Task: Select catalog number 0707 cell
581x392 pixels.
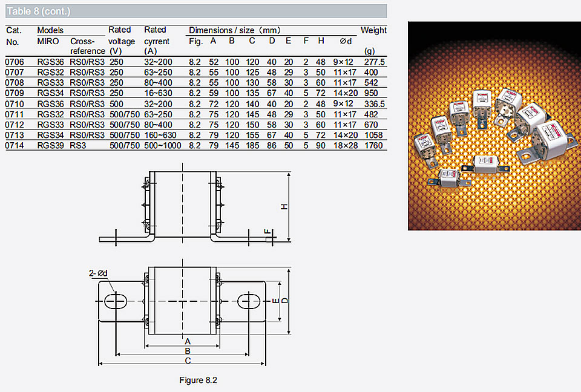Action: [15, 72]
